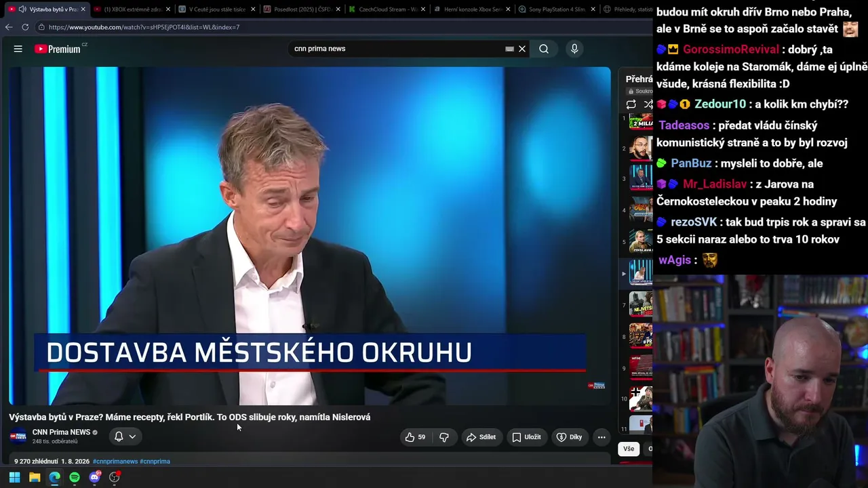This screenshot has height=488, width=868.
Task: Click chat username 'PanBuz'
Action: tap(691, 163)
